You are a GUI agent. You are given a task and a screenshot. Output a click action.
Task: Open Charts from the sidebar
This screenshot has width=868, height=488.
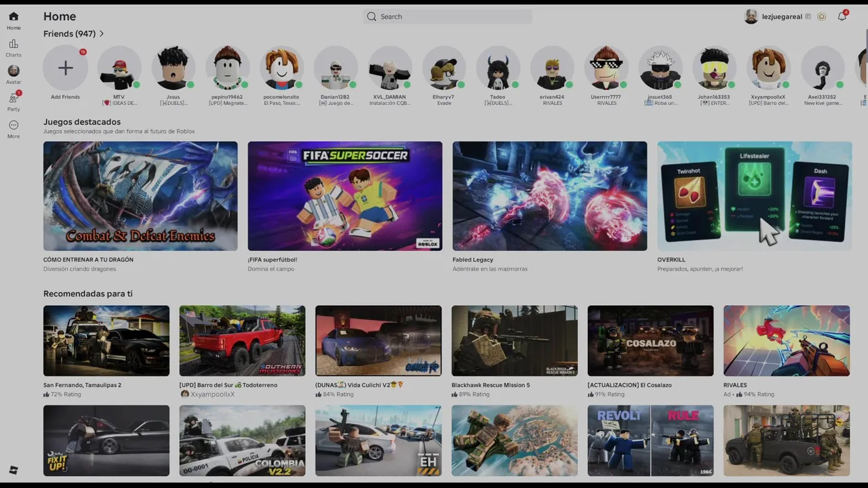click(x=14, y=44)
